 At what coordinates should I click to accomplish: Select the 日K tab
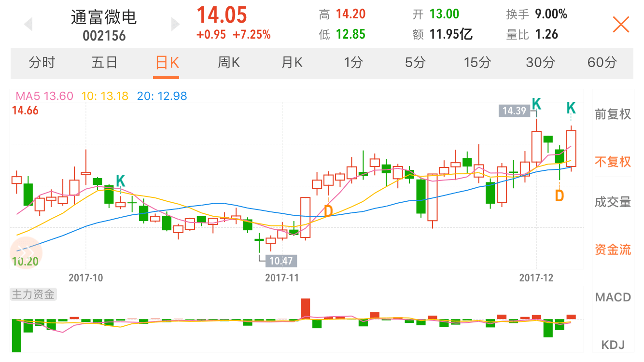click(x=167, y=63)
